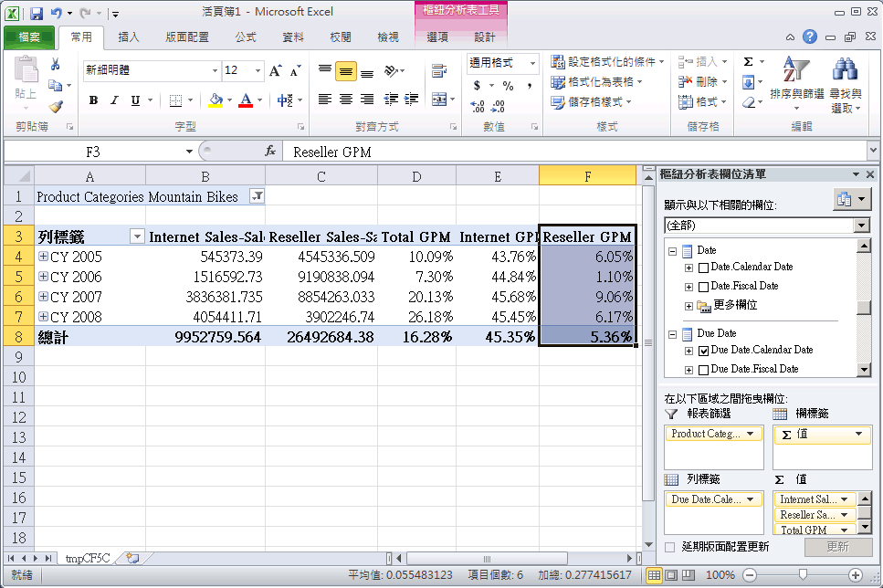Click the 格式化為表格 button

597,82
